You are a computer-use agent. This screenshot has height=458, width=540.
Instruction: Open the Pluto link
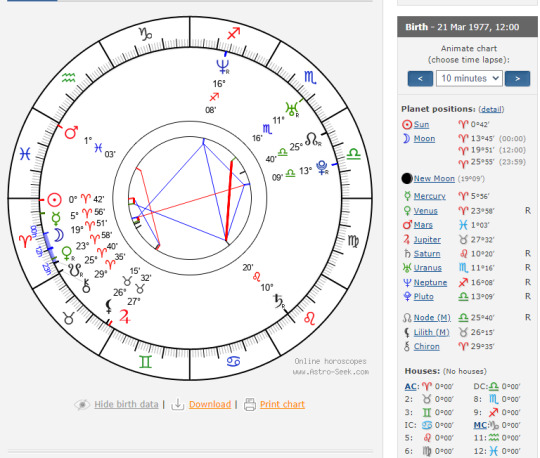[x=424, y=296]
